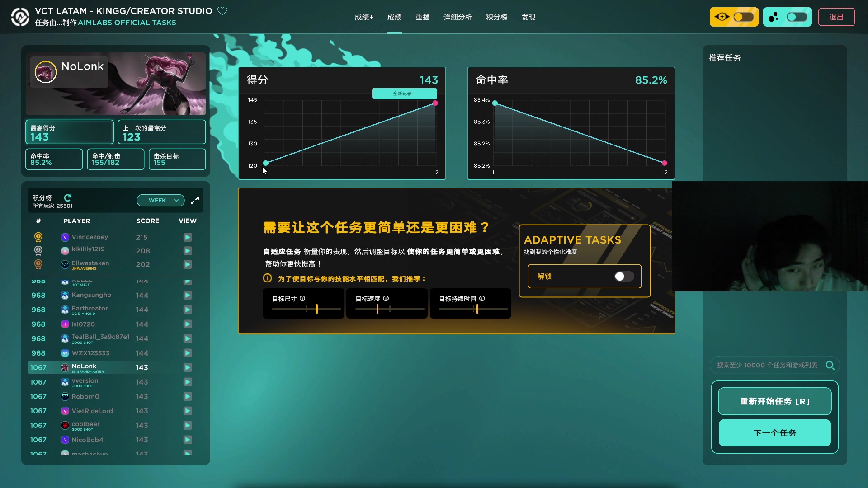Screen dimensions: 868x488
Task: View NicoBob4's replay play icon
Action: (188, 440)
